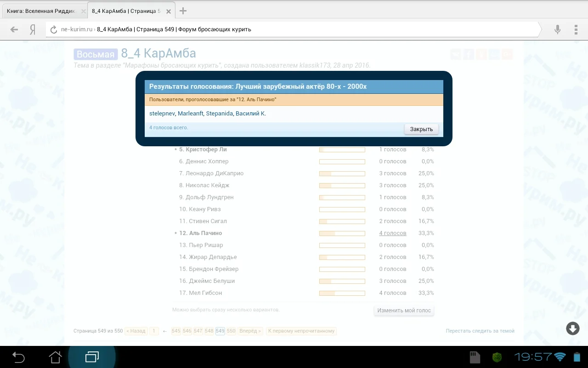Share the thread via the Facebook icon

tap(468, 54)
